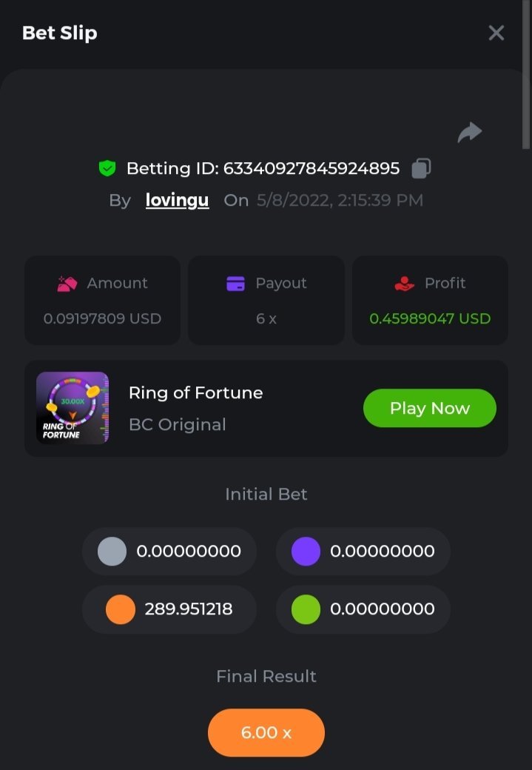Viewport: 532px width, 770px height.
Task: Click the purple color bet circle
Action: click(x=306, y=552)
